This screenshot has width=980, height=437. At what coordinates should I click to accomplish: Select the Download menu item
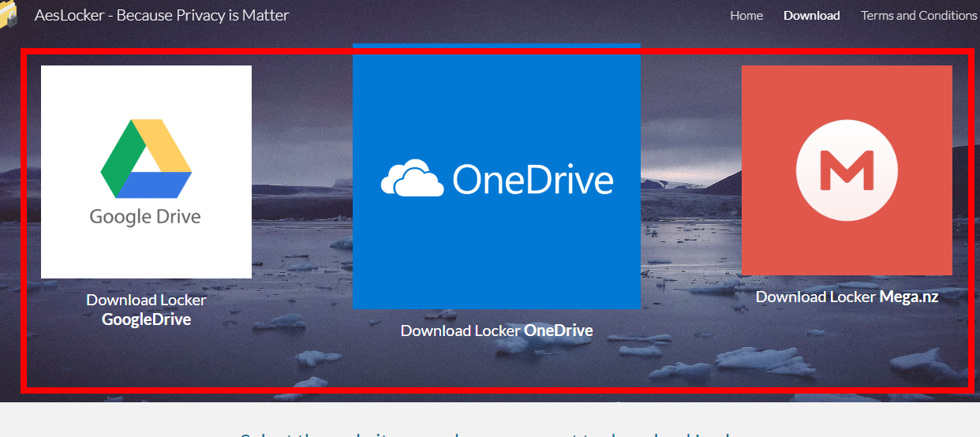point(812,15)
